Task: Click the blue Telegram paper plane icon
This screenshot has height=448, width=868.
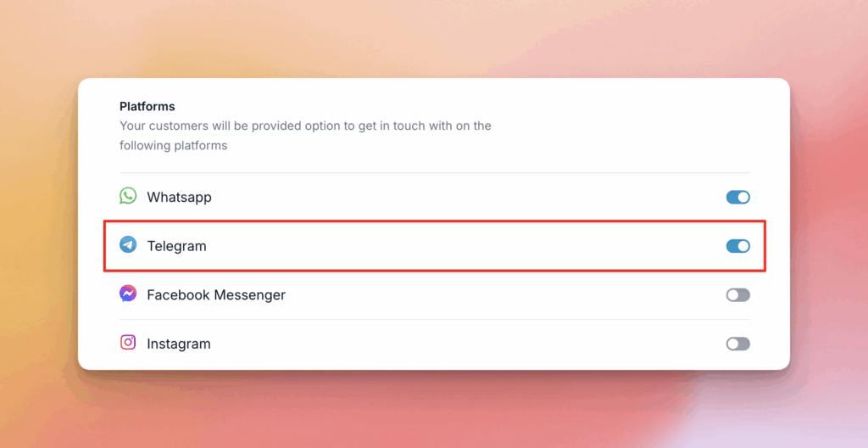Action: coord(128,245)
